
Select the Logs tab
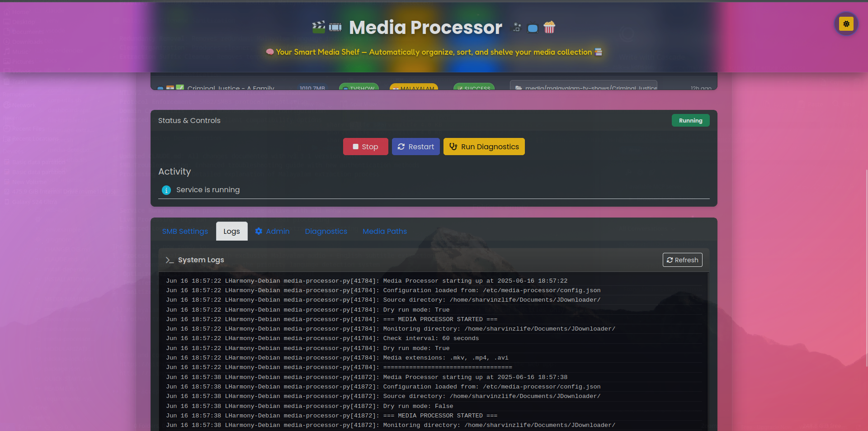231,231
